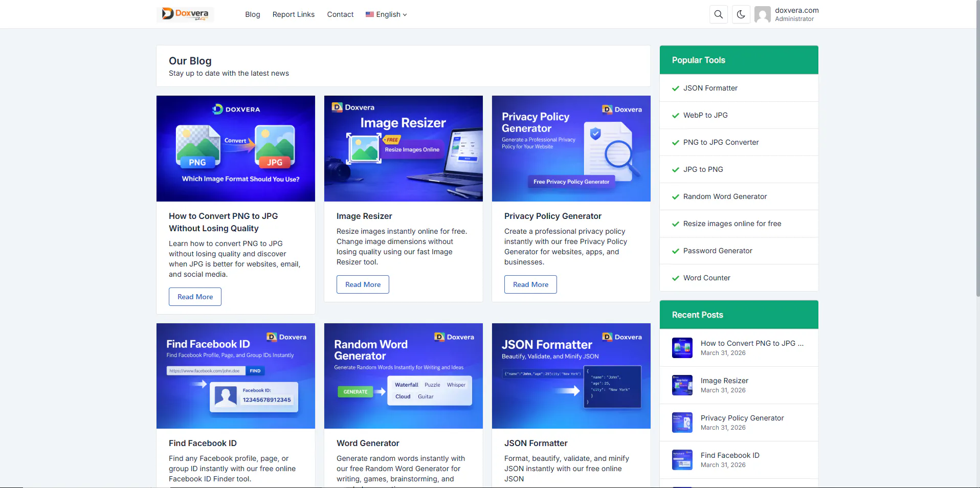Open the WebP to JPG tool link
The image size is (980, 488).
pos(705,115)
